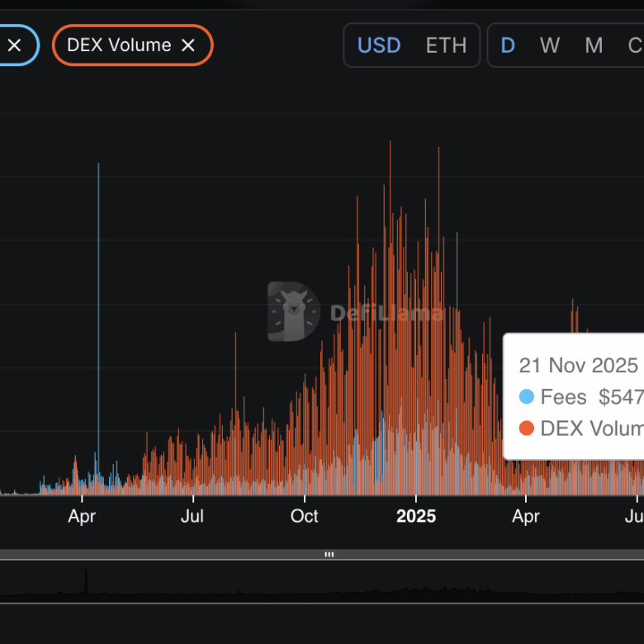
Task: Click the 2025 x-axis label
Action: (416, 517)
